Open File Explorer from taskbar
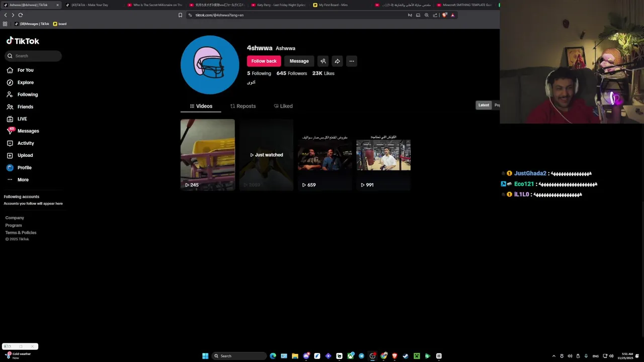Viewport: 644px width, 362px height. pyautogui.click(x=295, y=356)
